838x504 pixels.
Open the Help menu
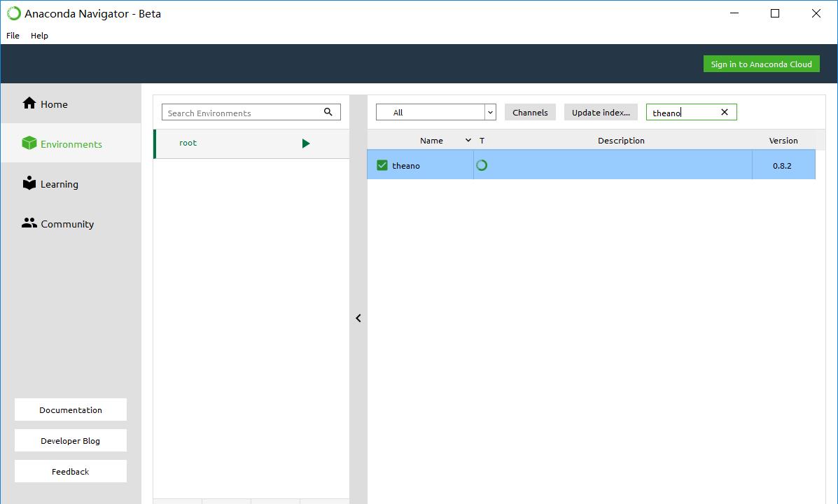click(39, 35)
